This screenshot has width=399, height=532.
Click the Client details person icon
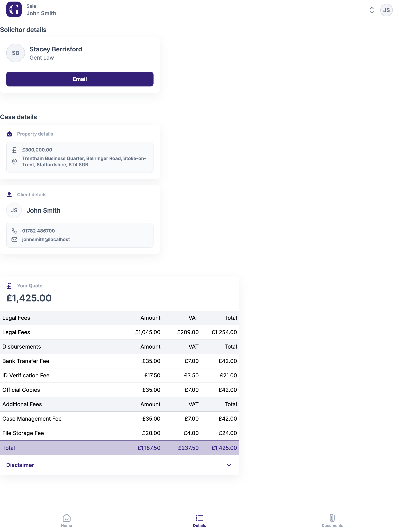click(x=9, y=195)
